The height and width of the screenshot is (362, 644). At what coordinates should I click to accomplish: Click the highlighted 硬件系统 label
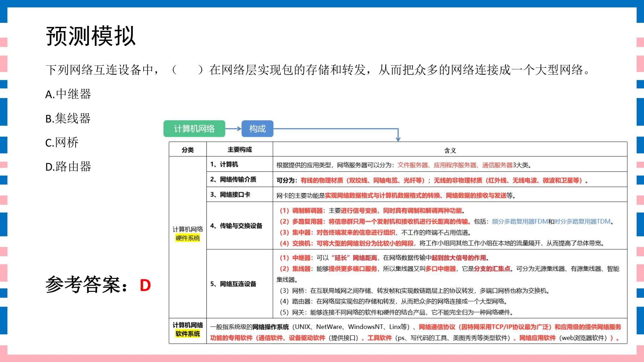(x=188, y=238)
